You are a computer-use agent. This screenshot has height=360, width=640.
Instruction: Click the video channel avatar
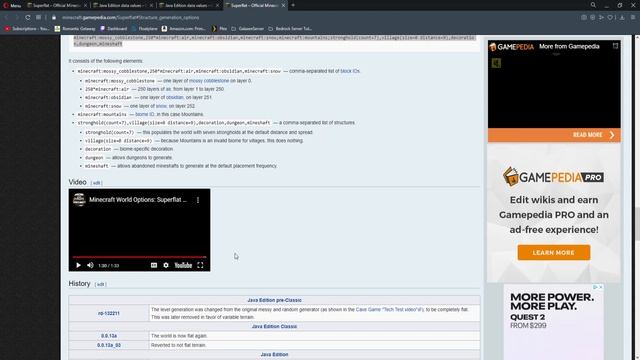tap(79, 200)
